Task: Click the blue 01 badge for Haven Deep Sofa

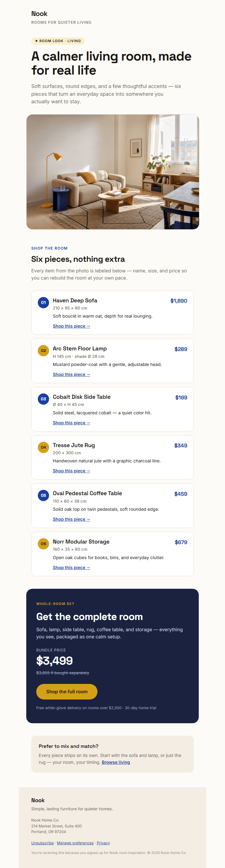Action: 43,302
